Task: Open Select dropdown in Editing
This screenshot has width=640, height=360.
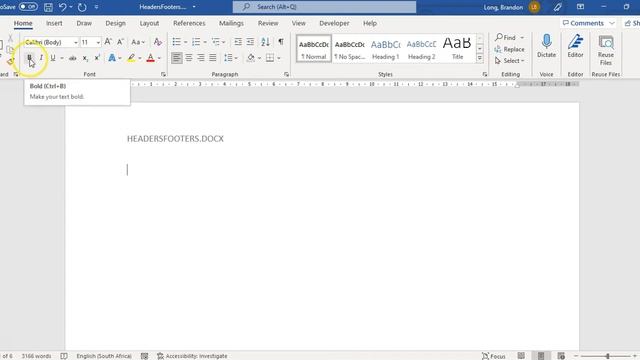Action: (x=509, y=60)
